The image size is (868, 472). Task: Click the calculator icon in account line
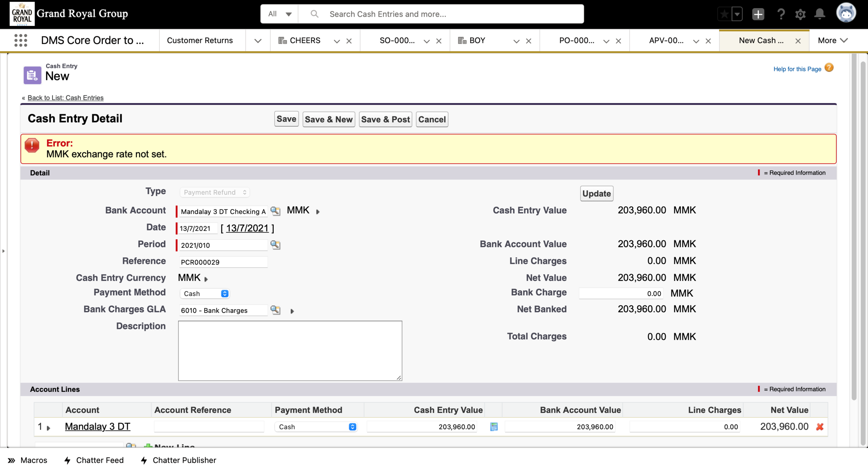[x=494, y=427]
